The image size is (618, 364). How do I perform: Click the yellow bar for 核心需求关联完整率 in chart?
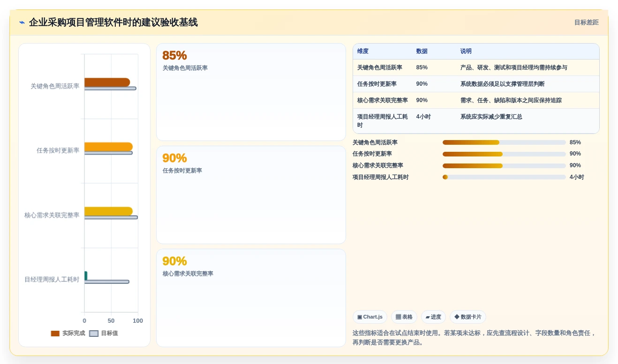(108, 211)
